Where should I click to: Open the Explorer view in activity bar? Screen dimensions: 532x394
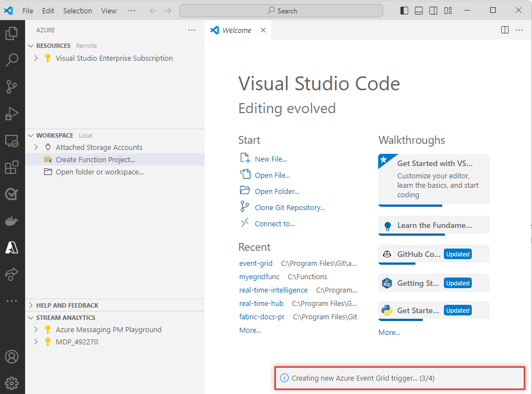[12, 33]
